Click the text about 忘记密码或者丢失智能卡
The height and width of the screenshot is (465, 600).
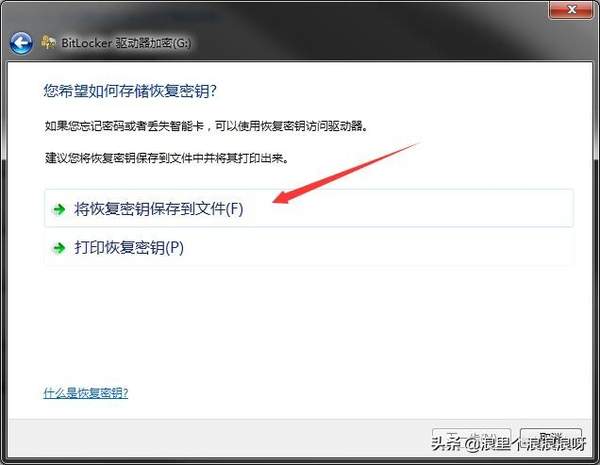[206, 126]
